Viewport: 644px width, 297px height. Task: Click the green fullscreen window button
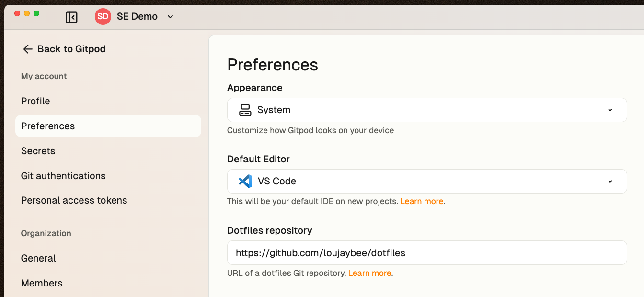pyautogui.click(x=36, y=13)
